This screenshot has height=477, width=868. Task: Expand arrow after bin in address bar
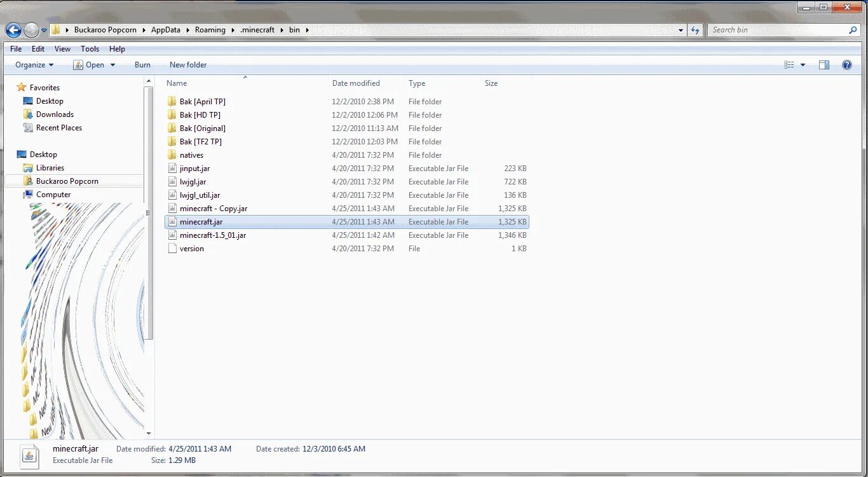[x=308, y=30]
